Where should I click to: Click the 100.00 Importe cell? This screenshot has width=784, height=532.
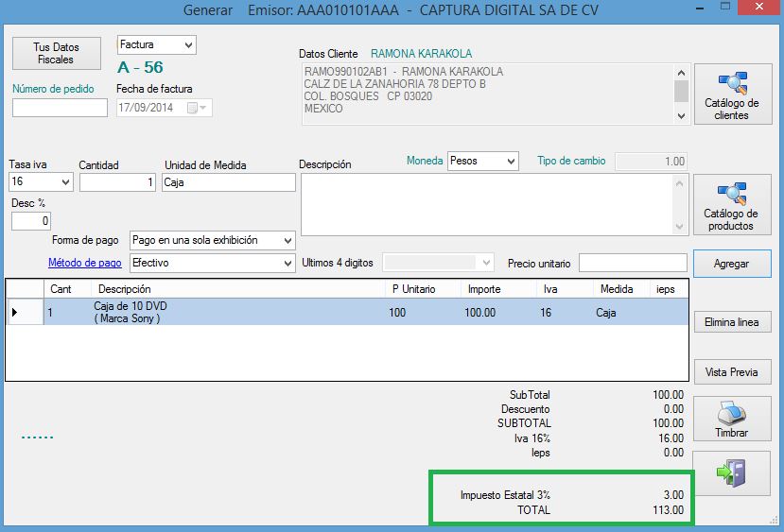[498, 312]
